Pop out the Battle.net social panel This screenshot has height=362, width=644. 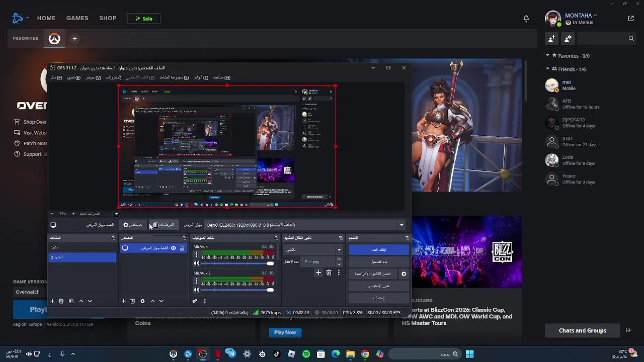631,19
